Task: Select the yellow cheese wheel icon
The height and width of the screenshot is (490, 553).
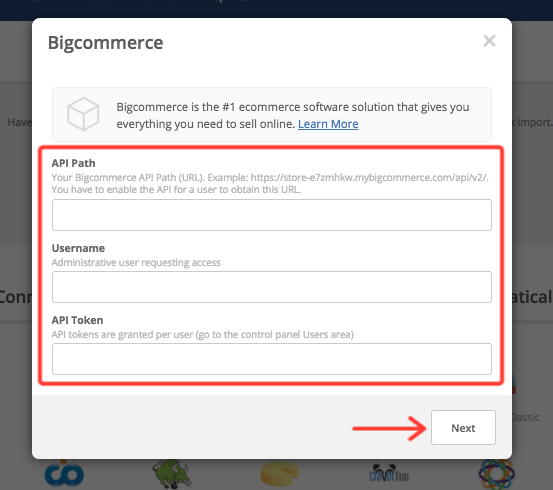Action: (280, 474)
